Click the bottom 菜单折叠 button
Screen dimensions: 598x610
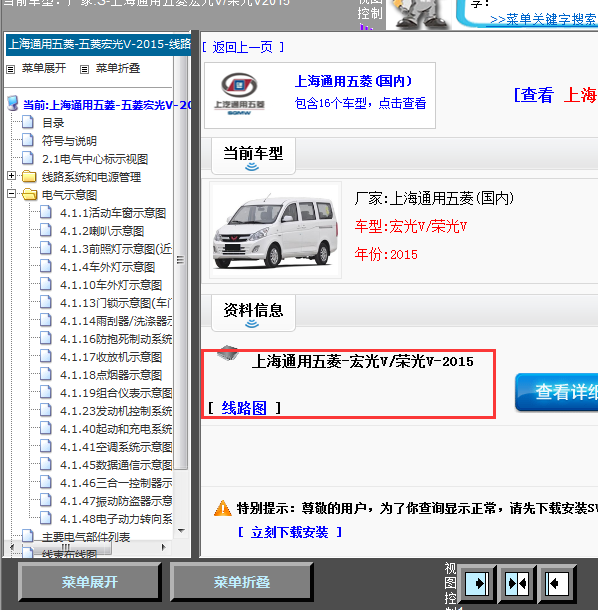coord(242,582)
